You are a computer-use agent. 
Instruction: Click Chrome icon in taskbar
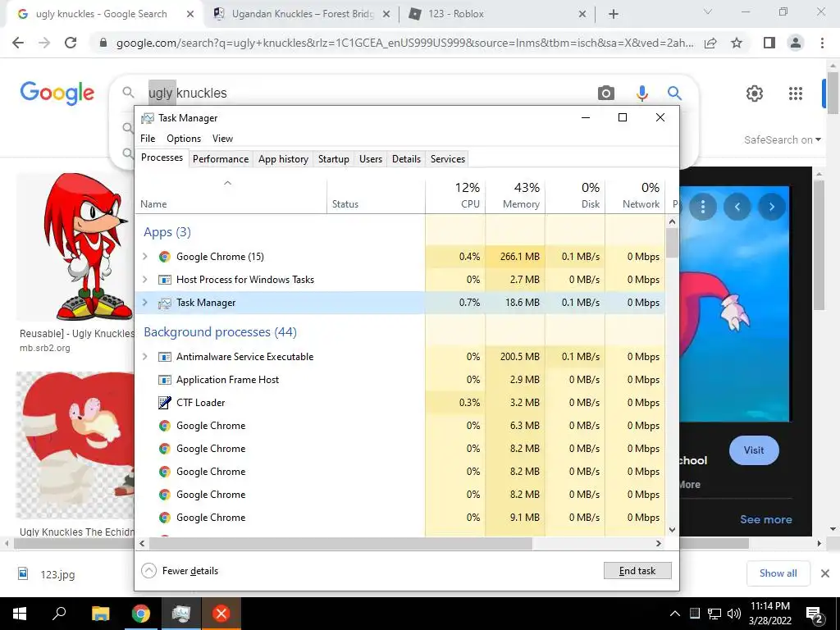(x=140, y=614)
